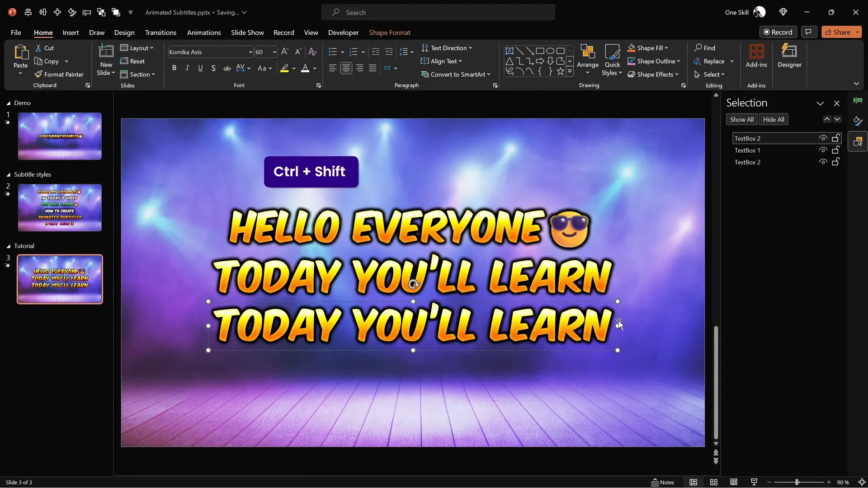Click the Share button
This screenshot has width=868, height=488.
point(837,32)
